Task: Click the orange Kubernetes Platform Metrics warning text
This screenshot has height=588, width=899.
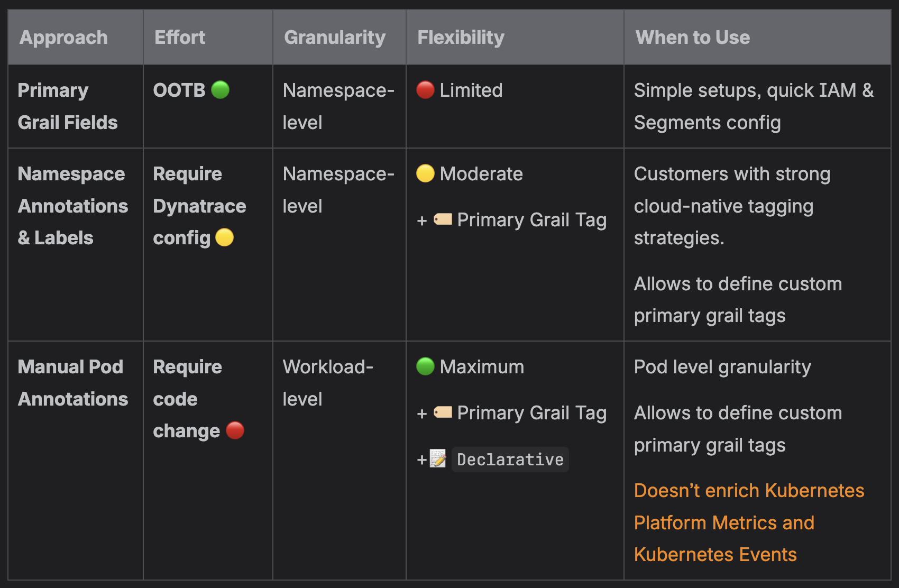Action: pyautogui.click(x=748, y=522)
